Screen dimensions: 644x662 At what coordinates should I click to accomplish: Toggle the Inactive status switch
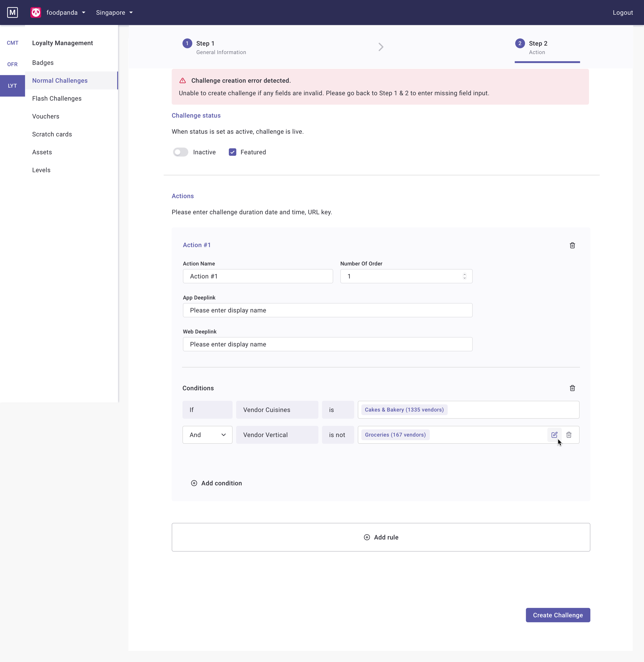click(x=181, y=152)
